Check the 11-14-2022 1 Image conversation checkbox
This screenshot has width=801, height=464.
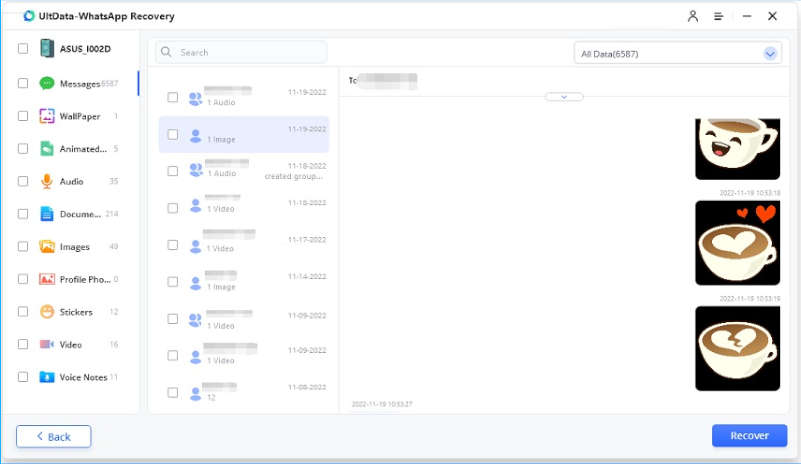pos(173,282)
